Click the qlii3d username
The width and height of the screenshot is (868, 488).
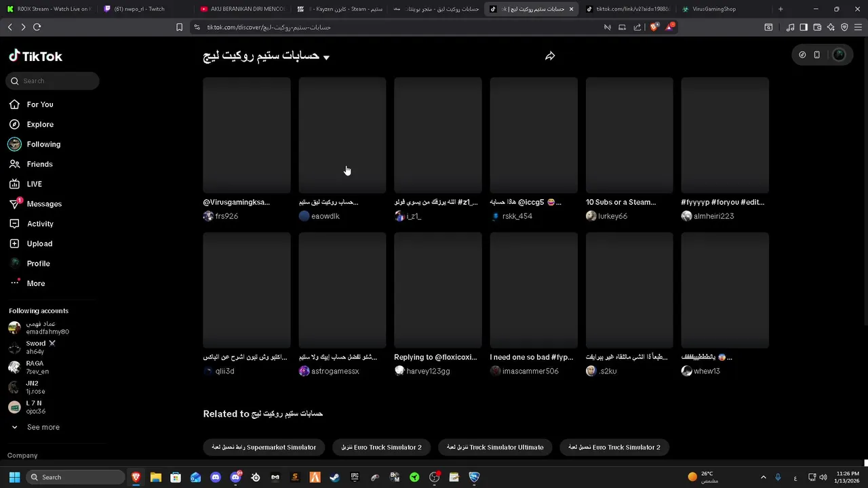(224, 371)
